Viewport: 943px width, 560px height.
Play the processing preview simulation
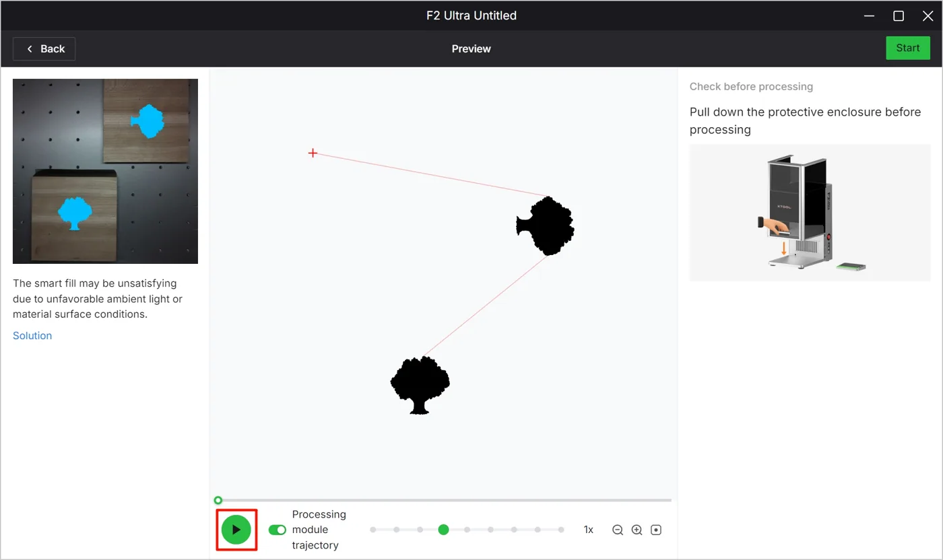[x=236, y=530]
